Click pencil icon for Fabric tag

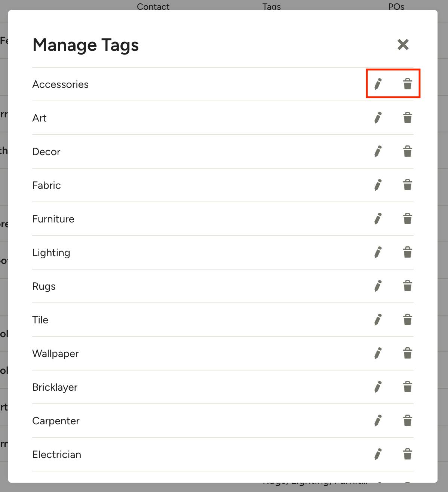[x=378, y=185]
